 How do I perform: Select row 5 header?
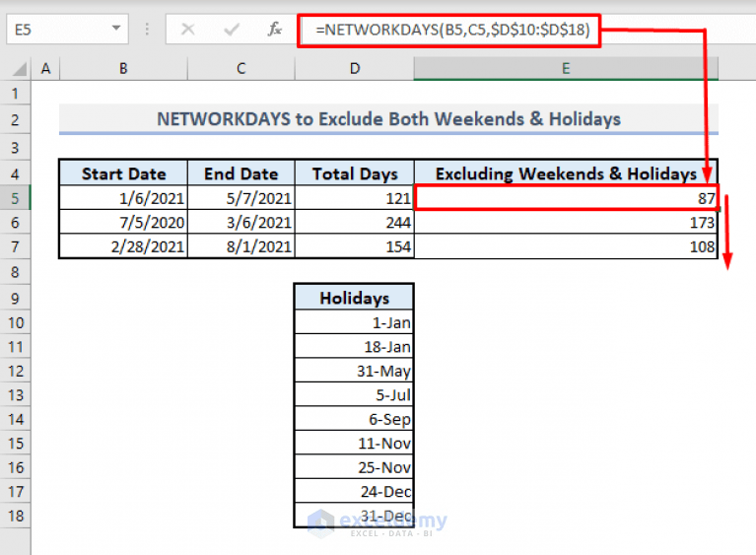[x=15, y=198]
